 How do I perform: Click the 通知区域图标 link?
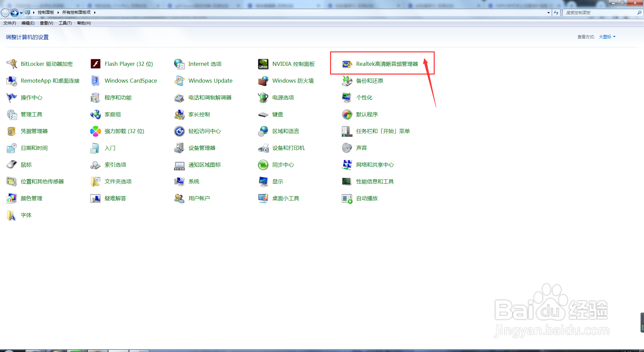(x=205, y=165)
